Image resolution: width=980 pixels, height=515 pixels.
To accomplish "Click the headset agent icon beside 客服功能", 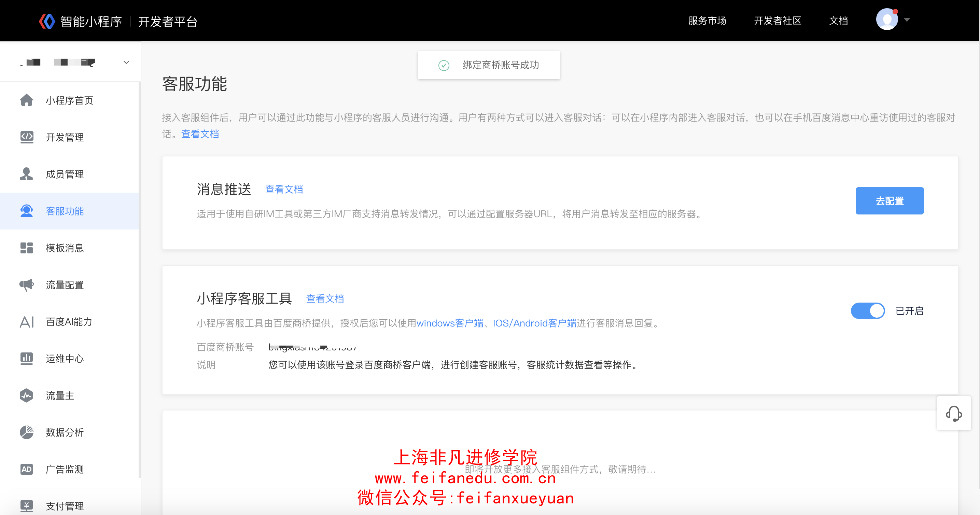I will tap(27, 211).
